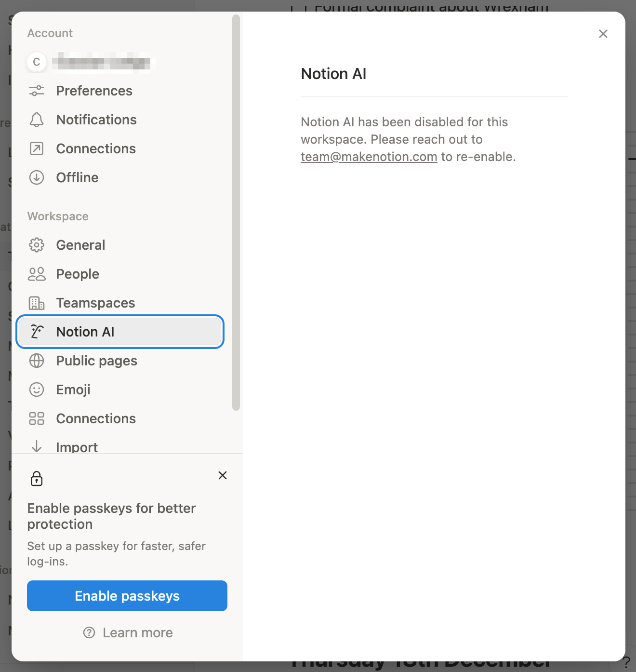Click the settings sidebar scrollbar
This screenshot has width=636, height=672.
tap(236, 212)
